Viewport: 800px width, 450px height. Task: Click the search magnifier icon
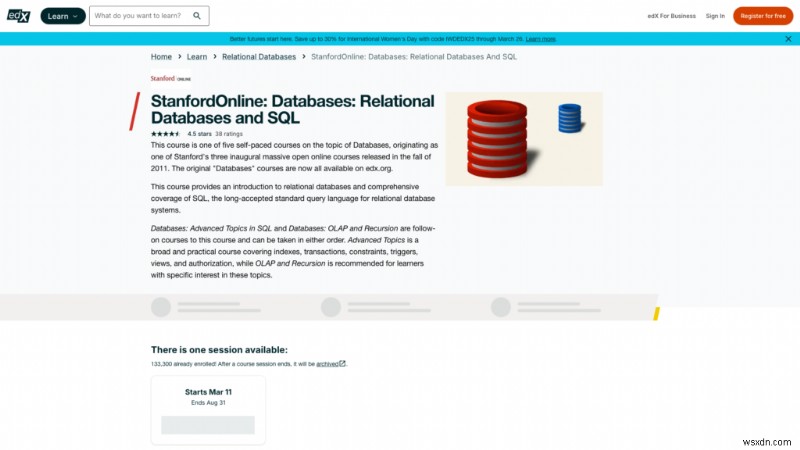click(197, 16)
